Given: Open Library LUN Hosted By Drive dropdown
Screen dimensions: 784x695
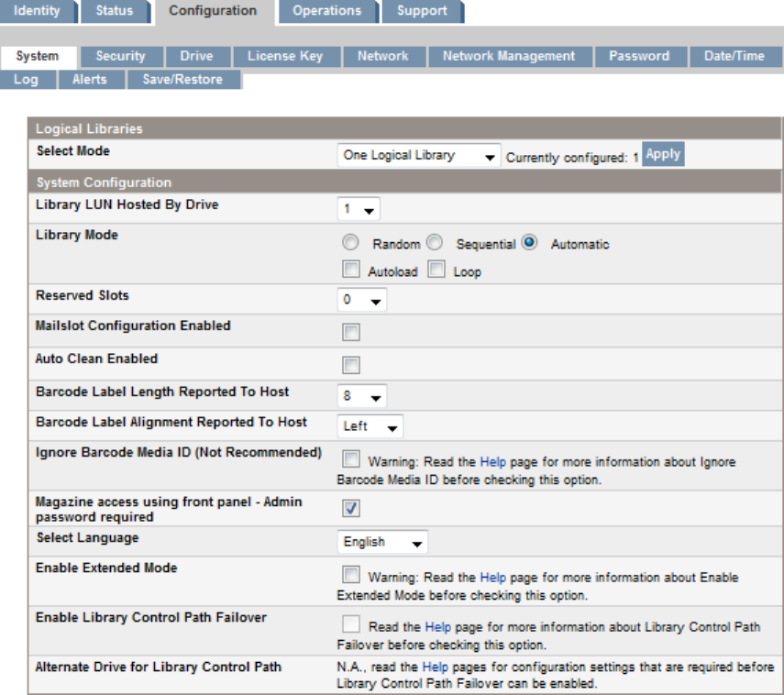Looking at the screenshot, I should (x=359, y=210).
